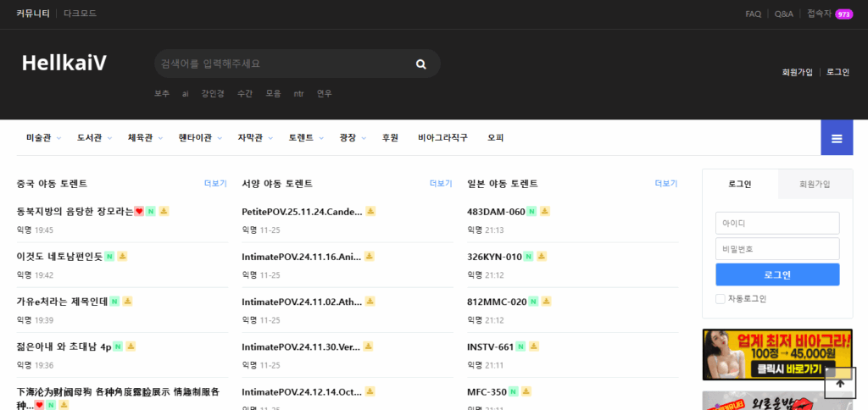Click the download icon beside 483DAM-060
The image size is (868, 410).
pyautogui.click(x=545, y=211)
